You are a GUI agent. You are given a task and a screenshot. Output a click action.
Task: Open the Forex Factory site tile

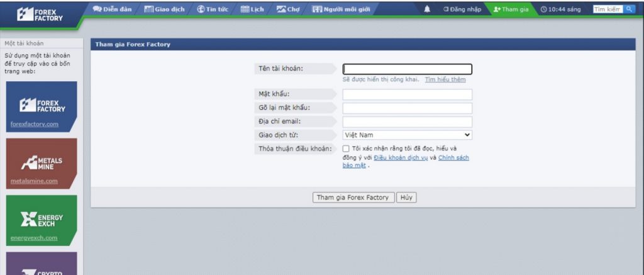[x=42, y=106]
